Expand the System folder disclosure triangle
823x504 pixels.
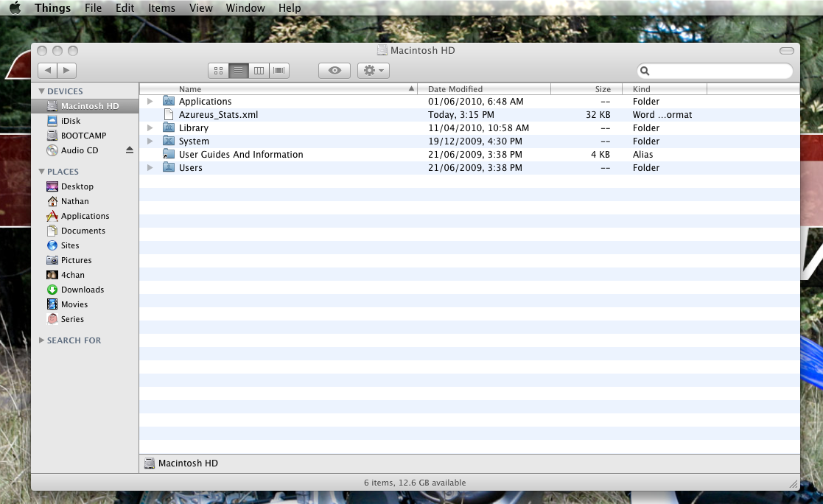coord(150,141)
